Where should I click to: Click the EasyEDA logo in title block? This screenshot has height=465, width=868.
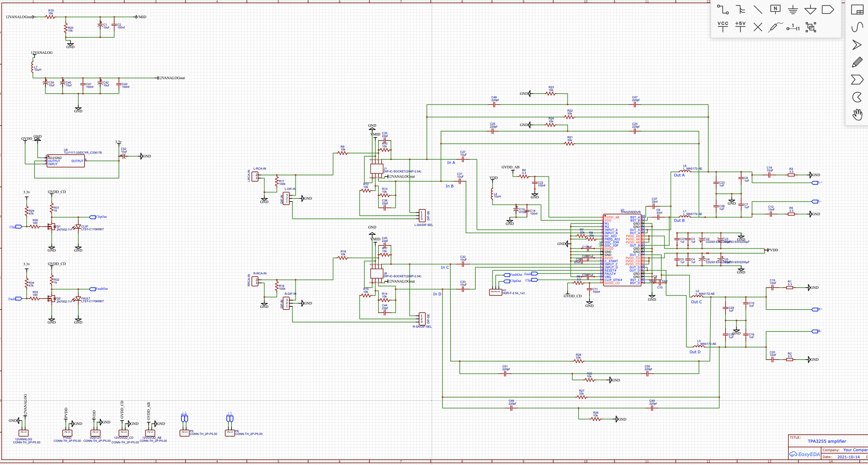[x=805, y=454]
